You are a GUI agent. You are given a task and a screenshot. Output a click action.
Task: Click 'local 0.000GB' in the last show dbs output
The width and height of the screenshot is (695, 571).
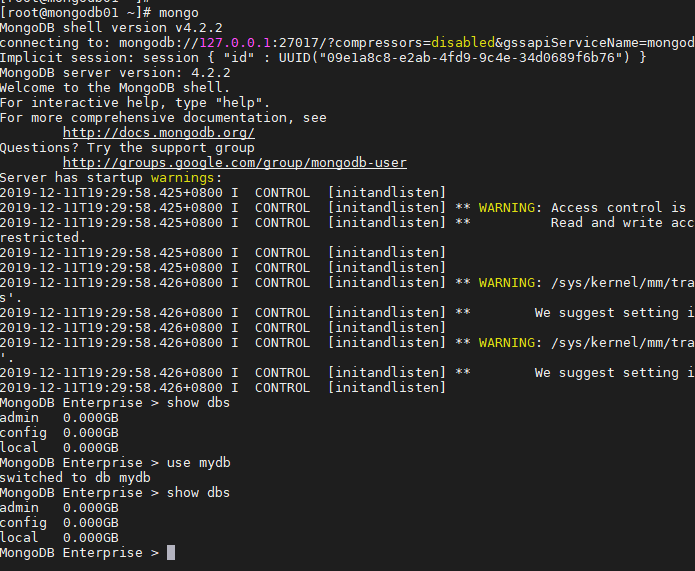pyautogui.click(x=59, y=538)
